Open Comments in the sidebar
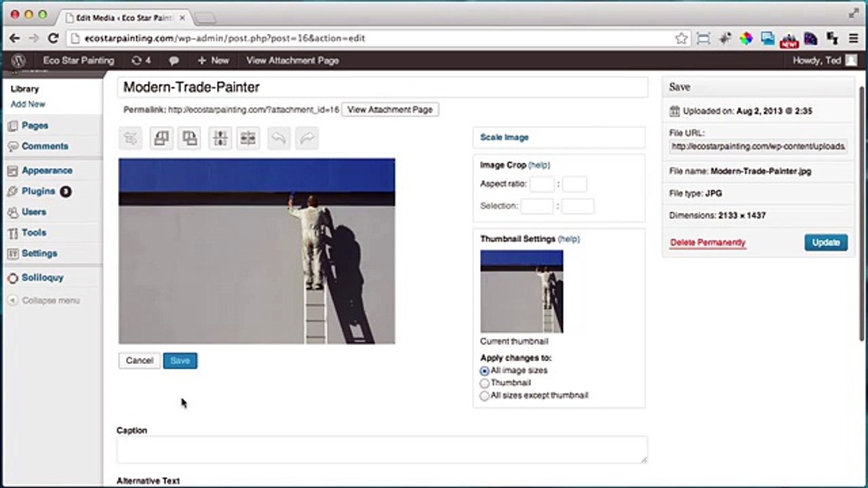Screen dimensions: 868x488 coord(45,146)
